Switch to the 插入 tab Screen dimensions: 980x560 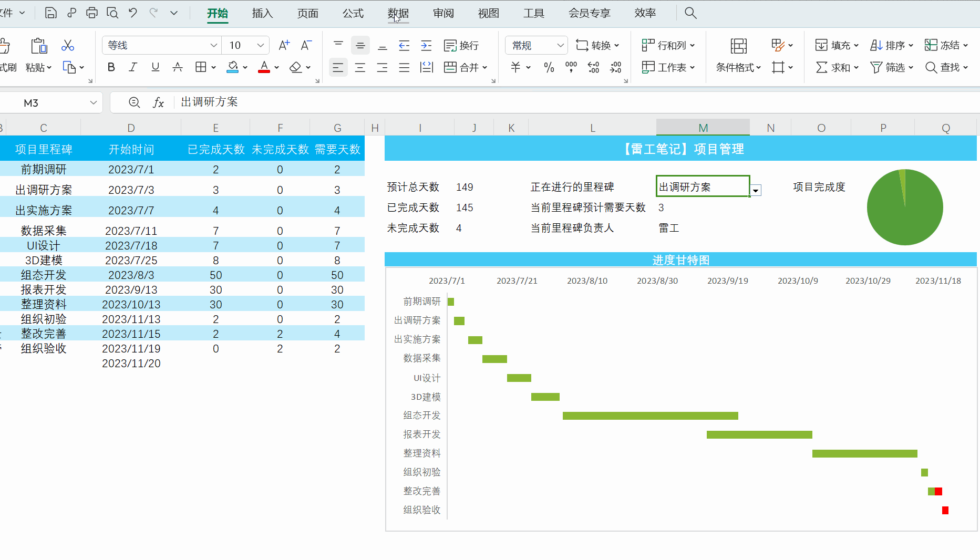262,13
